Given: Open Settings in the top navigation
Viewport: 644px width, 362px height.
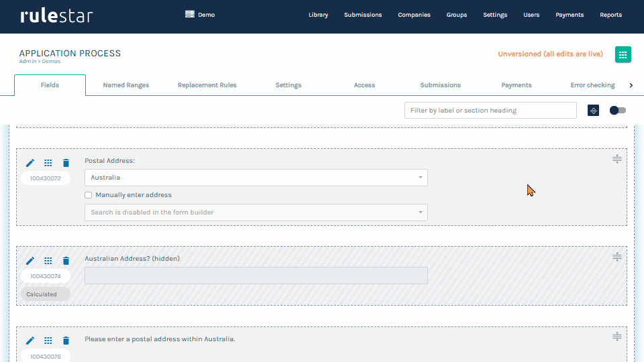Looking at the screenshot, I should (x=495, y=15).
